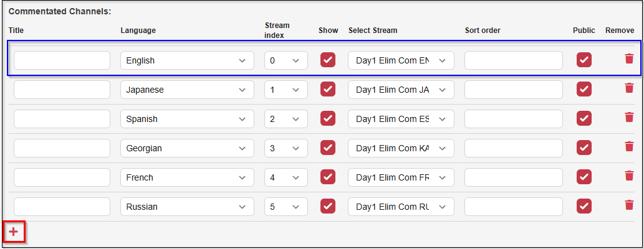Open Day1 Elim Com ES stream selector

(x=401, y=119)
